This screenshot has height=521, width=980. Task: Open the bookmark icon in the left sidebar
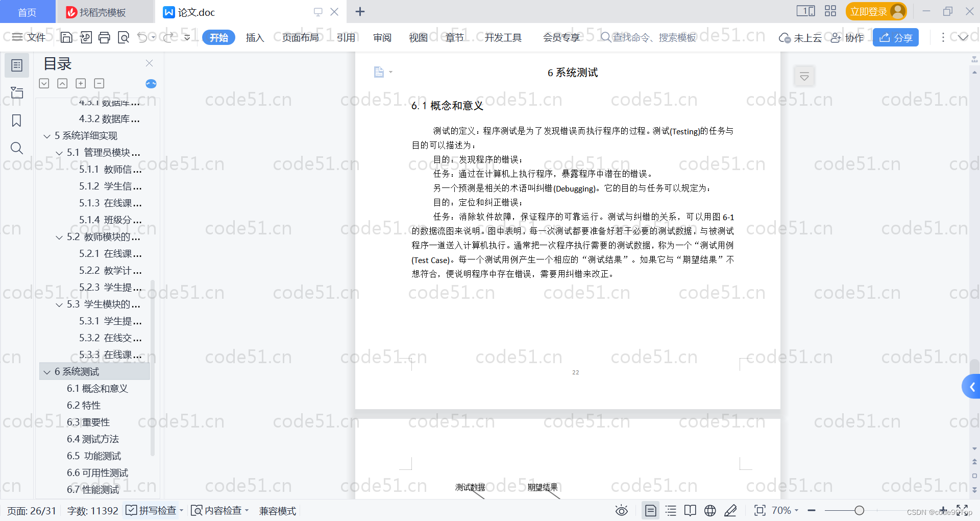click(17, 121)
